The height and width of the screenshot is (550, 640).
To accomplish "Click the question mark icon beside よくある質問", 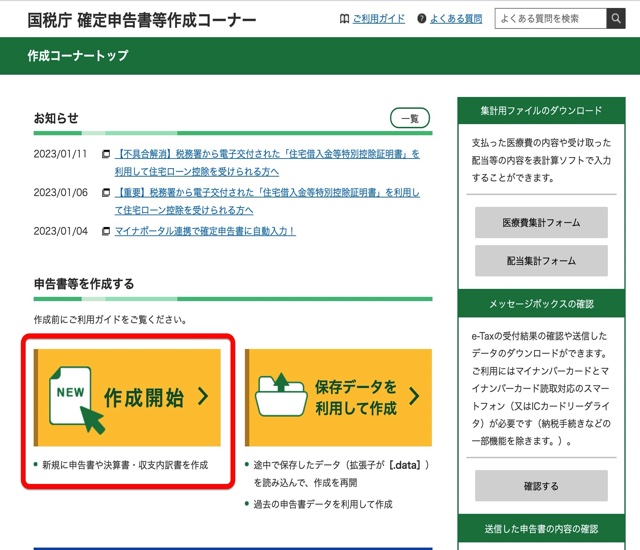I will coord(422,19).
